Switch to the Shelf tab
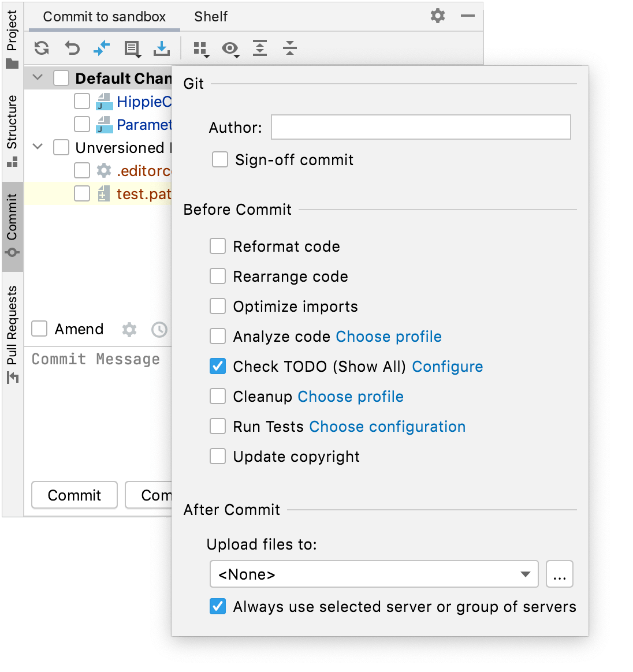This screenshot has height=672, width=633. coord(210,17)
